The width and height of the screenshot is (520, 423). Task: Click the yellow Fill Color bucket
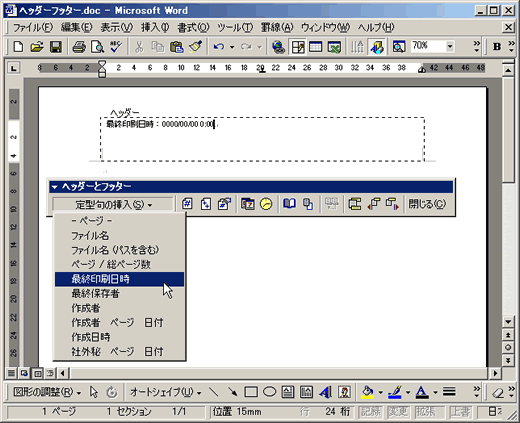point(367,392)
